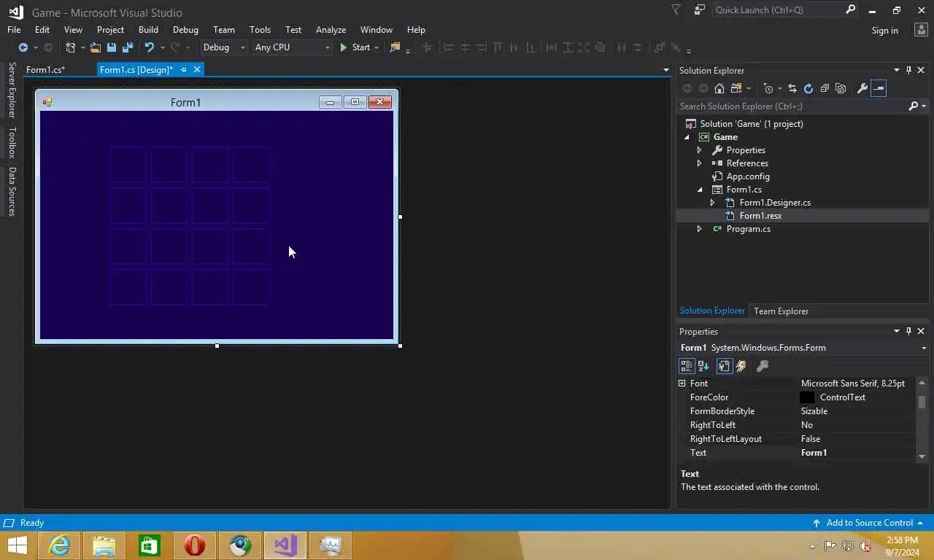Screen dimensions: 934x560
Task: Pin the Form1.cs [Design] tab
Action: 184,70
